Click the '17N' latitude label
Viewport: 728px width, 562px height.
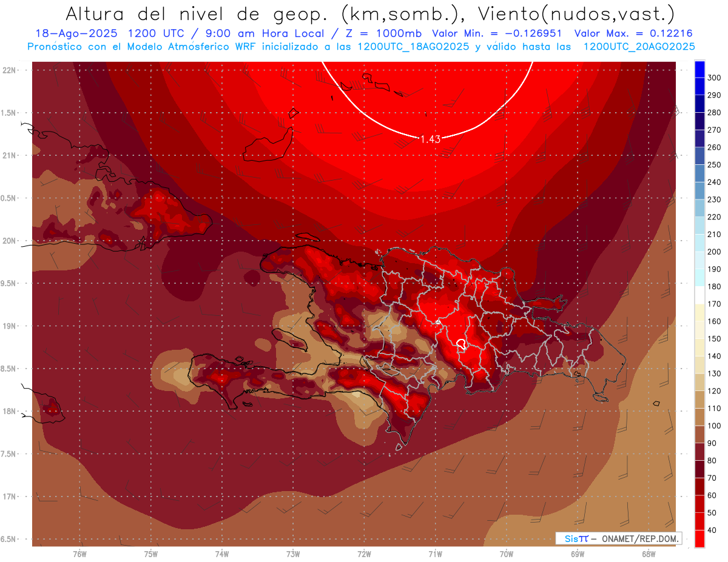[x=9, y=497]
